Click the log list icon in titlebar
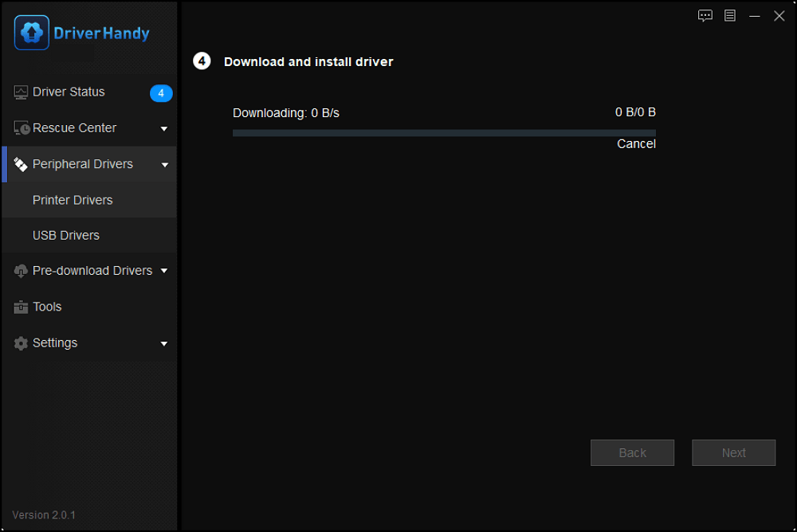797x532 pixels. coord(729,15)
